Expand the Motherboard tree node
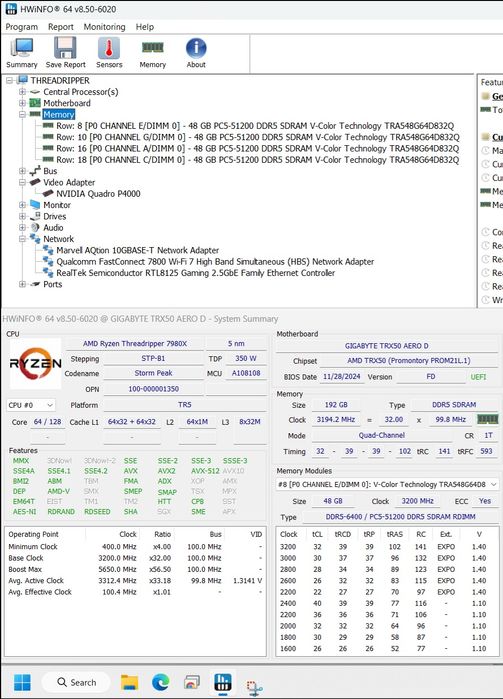The height and width of the screenshot is (699, 503). 22,103
